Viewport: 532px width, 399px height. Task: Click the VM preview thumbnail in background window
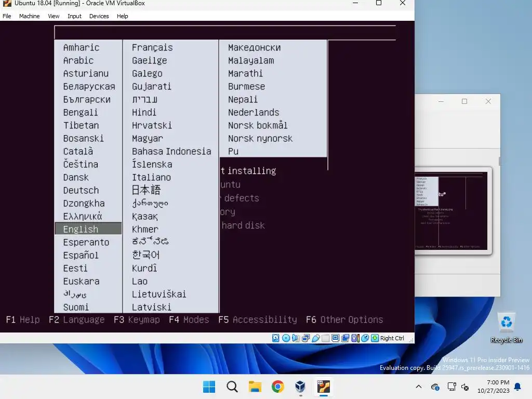[x=452, y=211]
